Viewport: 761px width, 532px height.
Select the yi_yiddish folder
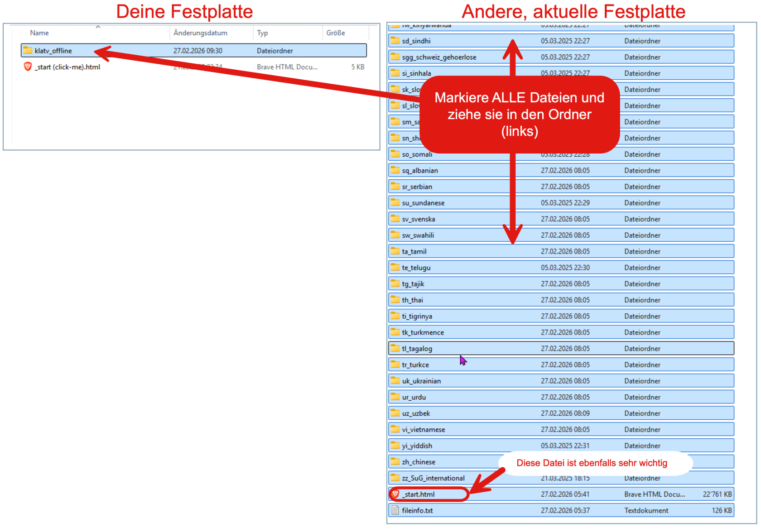tap(417, 446)
